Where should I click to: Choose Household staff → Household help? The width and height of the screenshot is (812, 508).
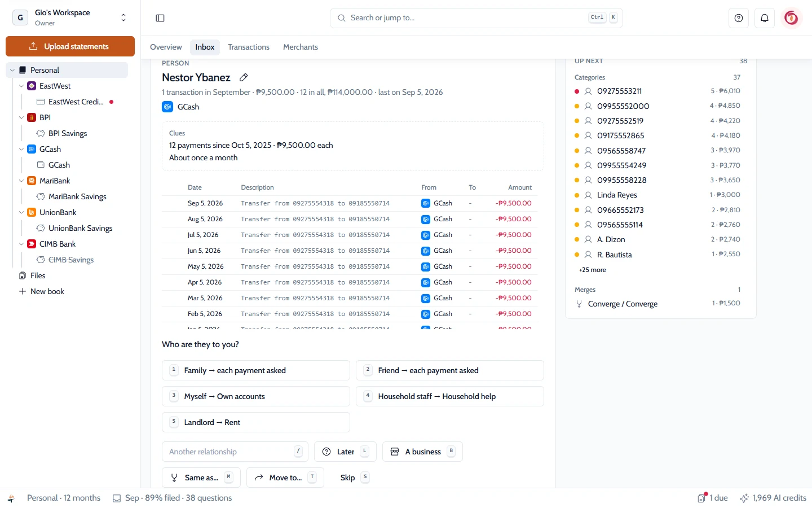[450, 396]
